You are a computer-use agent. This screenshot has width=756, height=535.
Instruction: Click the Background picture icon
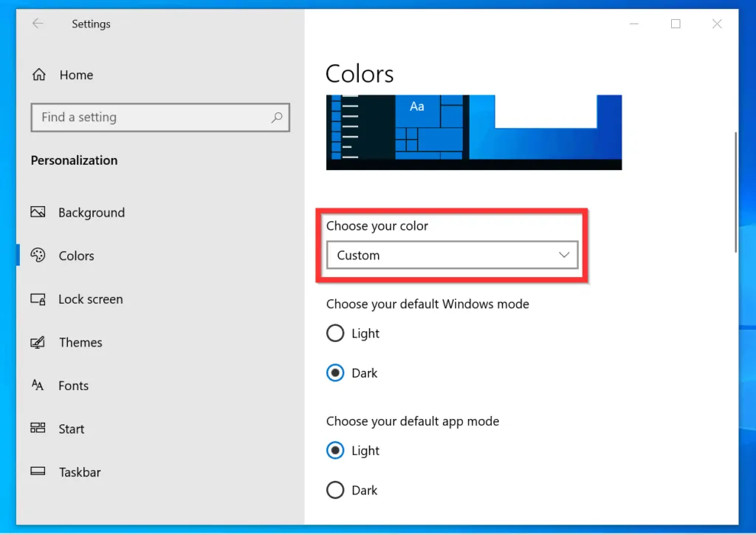[x=38, y=213]
